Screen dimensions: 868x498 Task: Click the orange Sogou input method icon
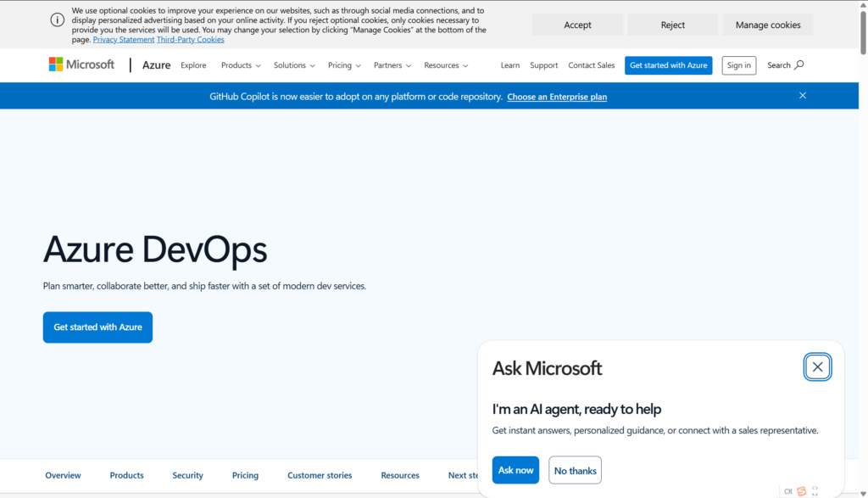pyautogui.click(x=801, y=491)
